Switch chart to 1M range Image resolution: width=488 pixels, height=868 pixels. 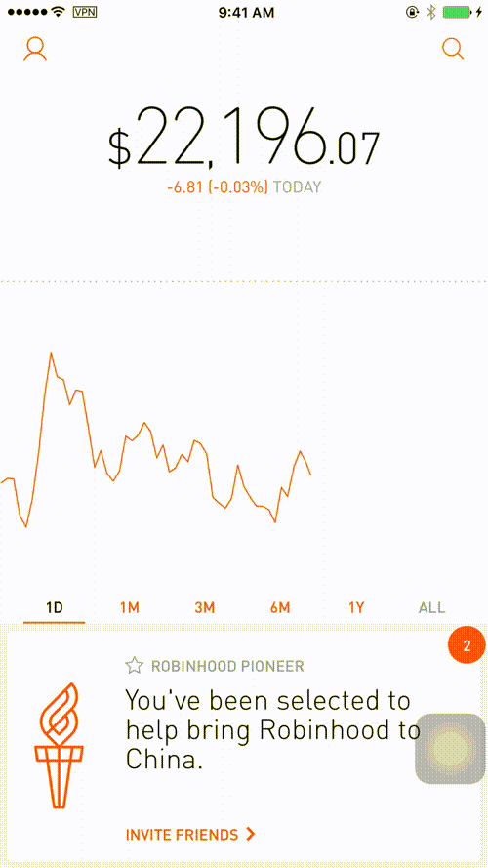[x=130, y=608]
